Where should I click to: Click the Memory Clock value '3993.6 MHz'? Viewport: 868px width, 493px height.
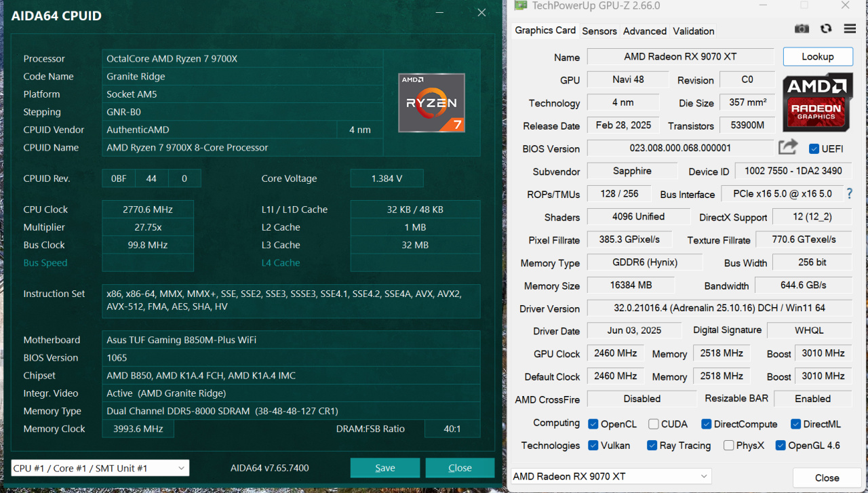138,429
